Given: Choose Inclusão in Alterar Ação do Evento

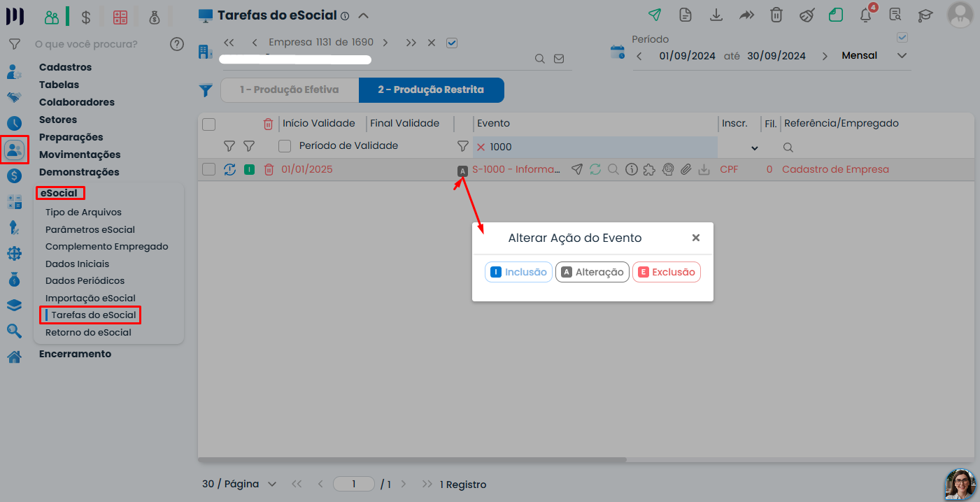Looking at the screenshot, I should pos(518,272).
